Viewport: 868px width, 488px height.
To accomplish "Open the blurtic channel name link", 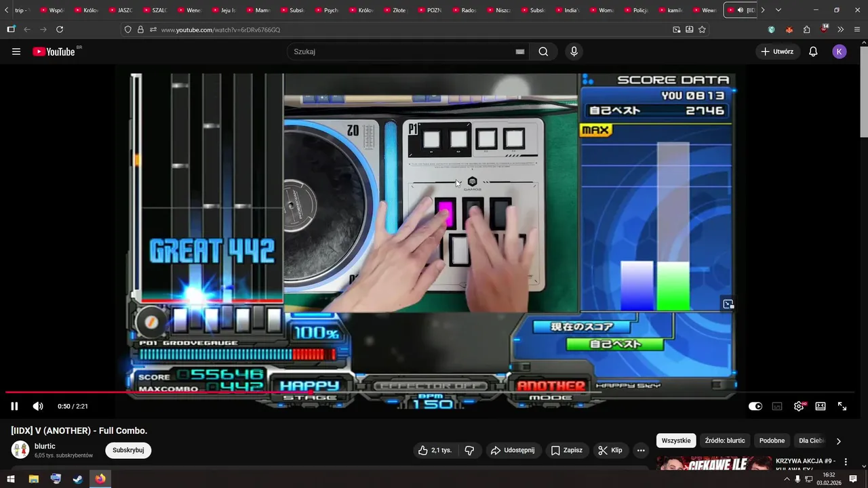I will point(45,446).
